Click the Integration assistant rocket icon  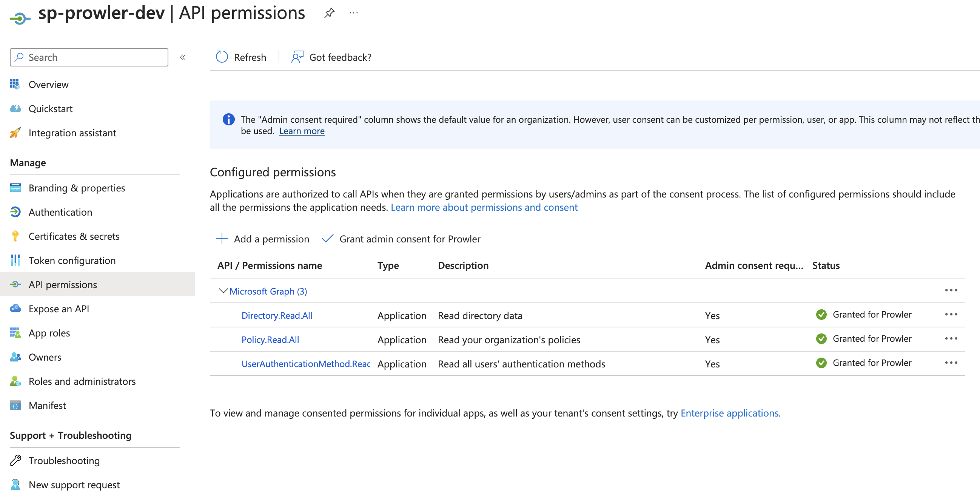point(15,133)
